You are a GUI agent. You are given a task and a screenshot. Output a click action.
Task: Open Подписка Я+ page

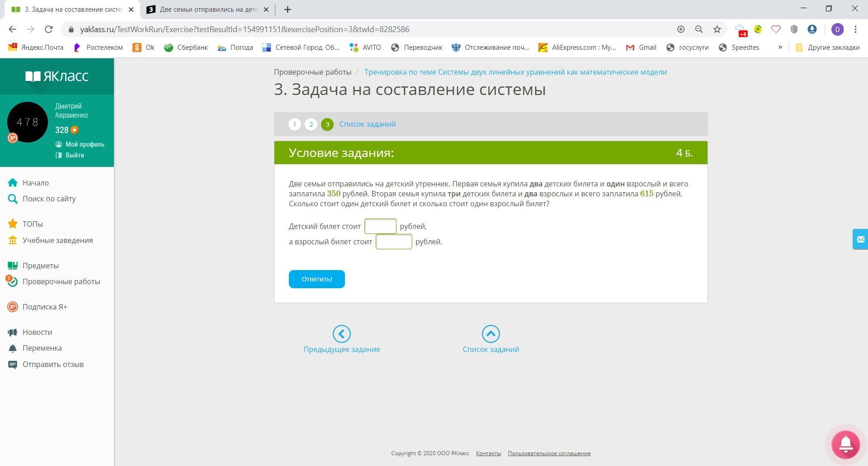point(38,307)
